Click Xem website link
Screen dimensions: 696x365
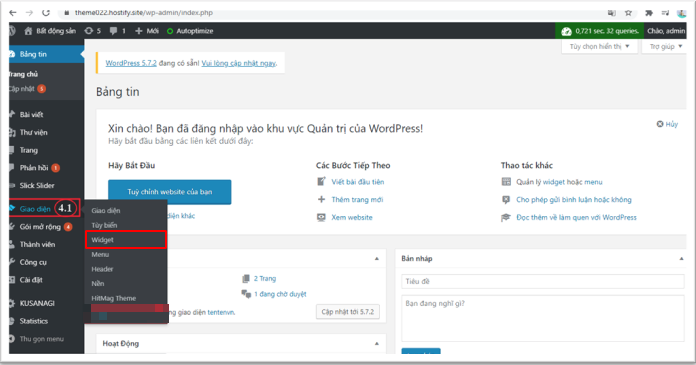click(352, 218)
